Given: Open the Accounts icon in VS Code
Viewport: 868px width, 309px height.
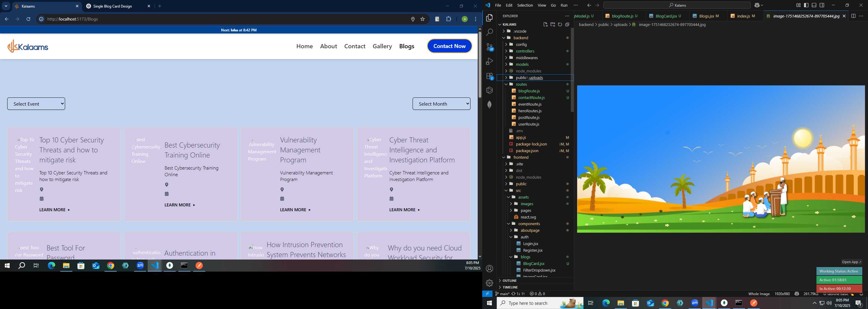Looking at the screenshot, I should pyautogui.click(x=489, y=269).
